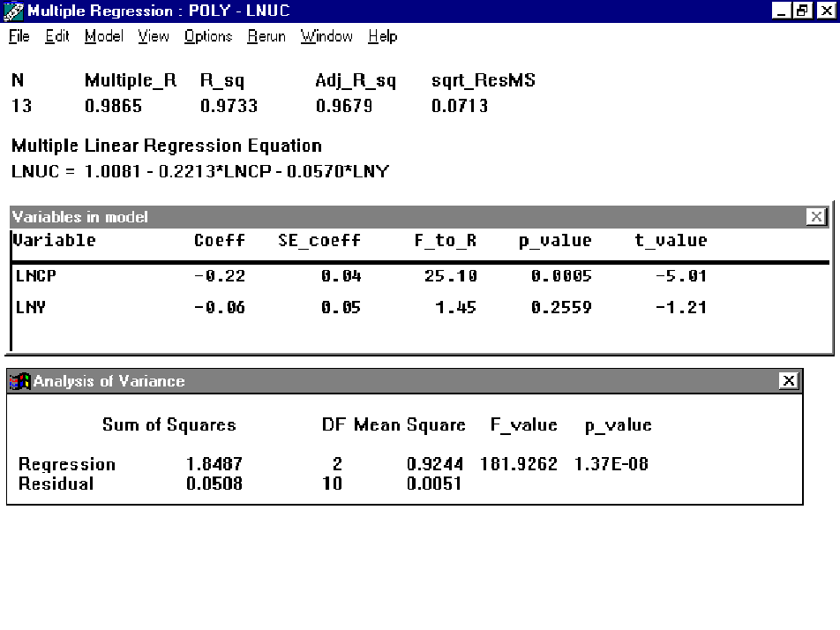840x630 pixels.
Task: Click the Mean Square header
Action: tap(409, 424)
